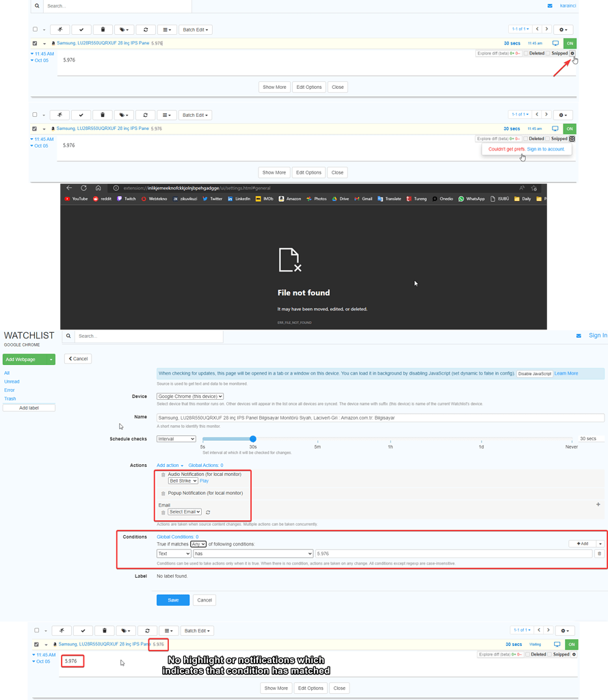Screen dimensions: 608x700
Task: Tick the select-all checkbox in the topmost list toolbar
Action: pos(36,29)
